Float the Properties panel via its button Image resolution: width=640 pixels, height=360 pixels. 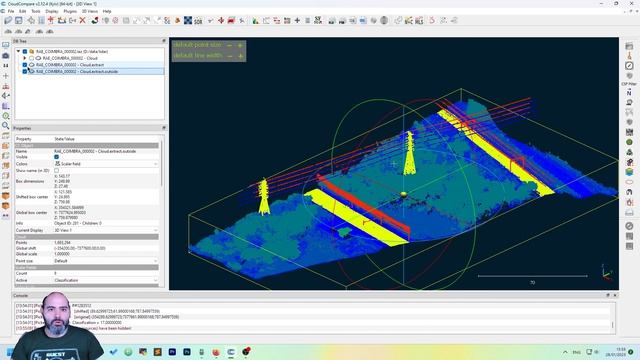164,128
